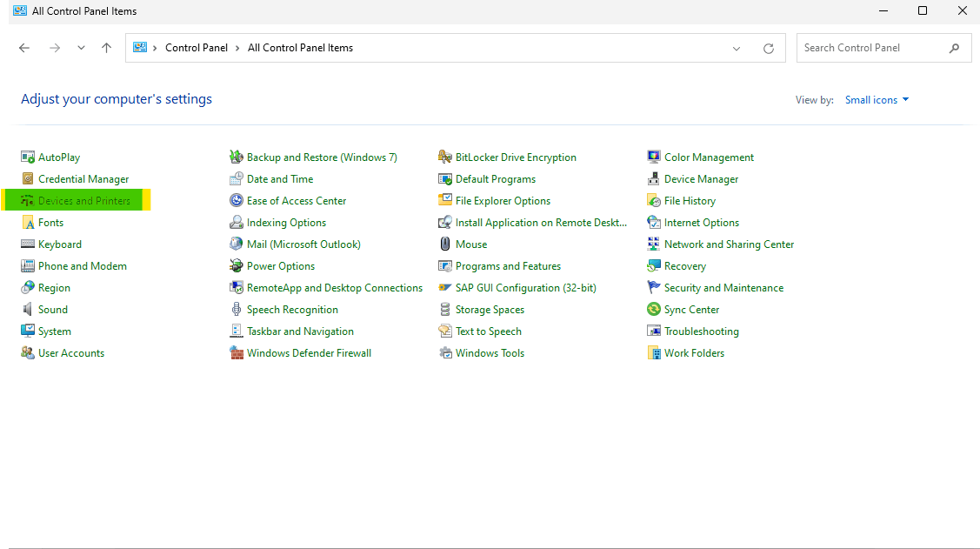This screenshot has width=980, height=549.
Task: Open the Programs and Features link
Action: click(508, 266)
